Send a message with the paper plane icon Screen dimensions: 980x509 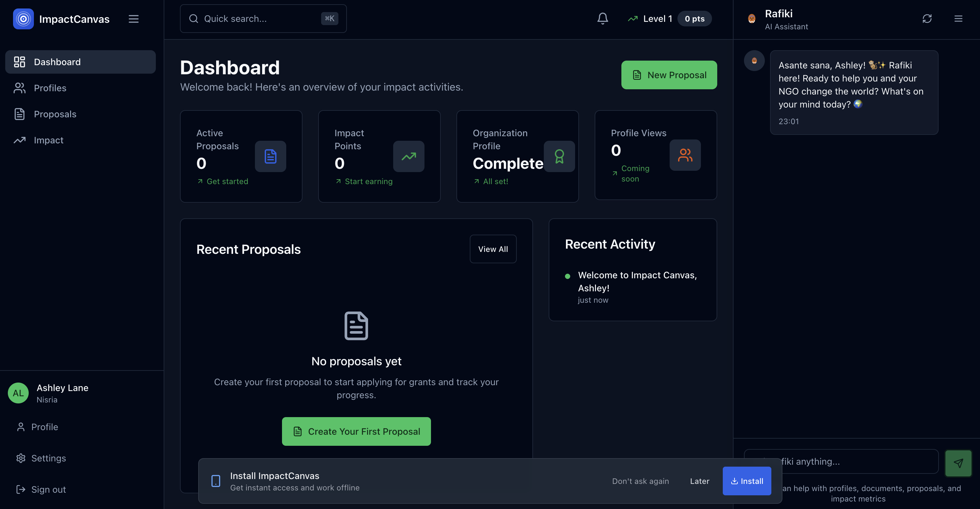click(x=958, y=463)
